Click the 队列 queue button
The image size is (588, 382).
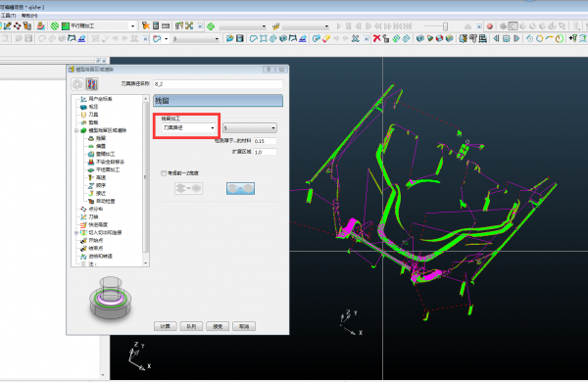[x=191, y=326]
